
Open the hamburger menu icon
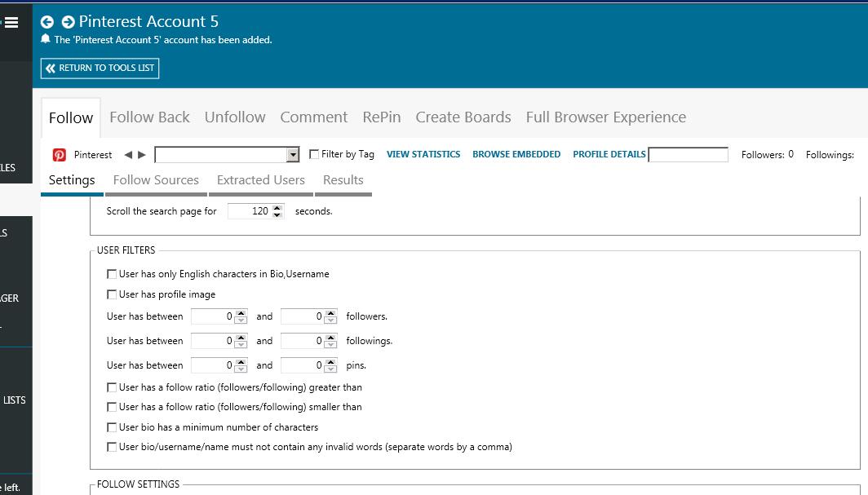11,23
